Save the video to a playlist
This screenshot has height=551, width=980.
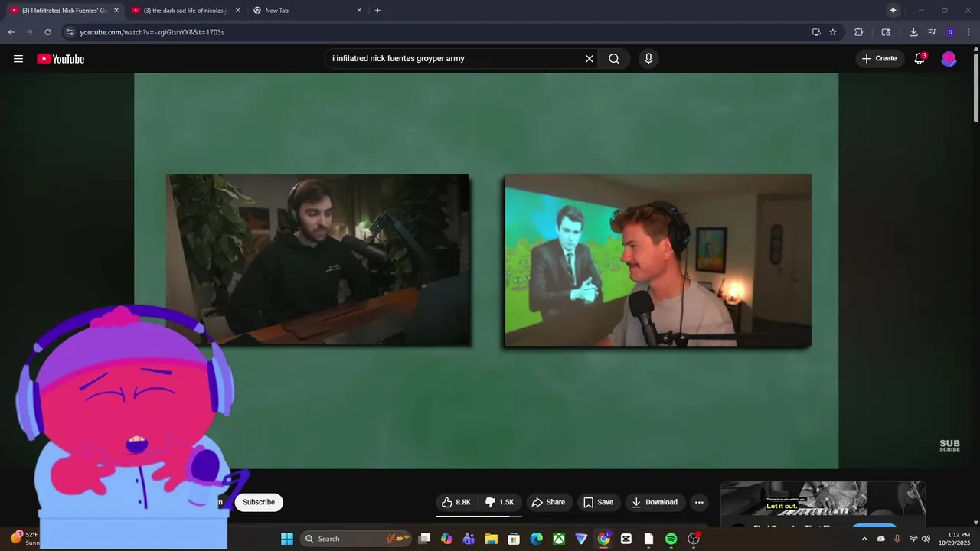tap(598, 502)
